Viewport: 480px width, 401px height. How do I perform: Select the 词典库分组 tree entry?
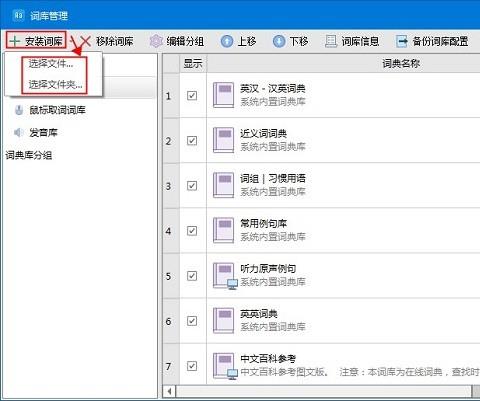pyautogui.click(x=29, y=155)
